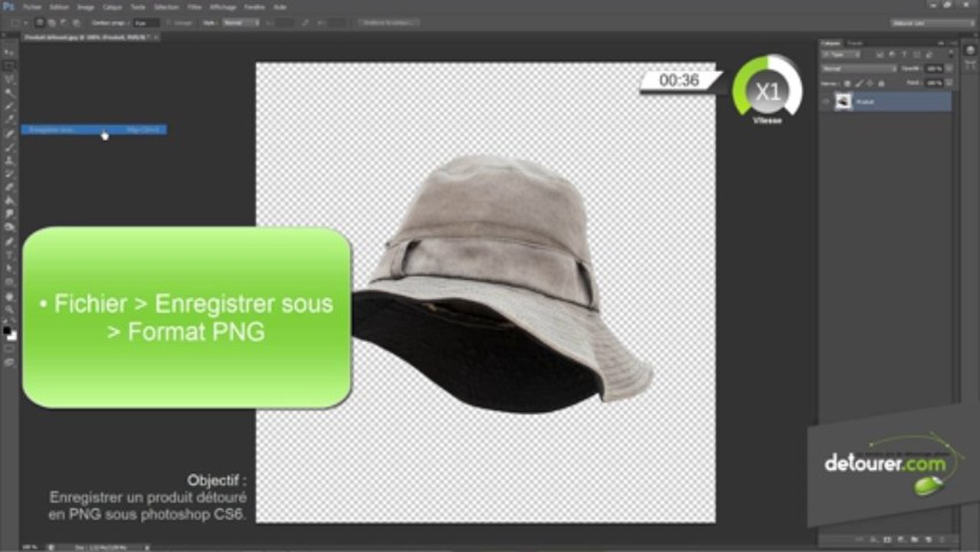Change screen mode from toolbox bottom
The height and width of the screenshot is (552, 980).
pos(10,362)
